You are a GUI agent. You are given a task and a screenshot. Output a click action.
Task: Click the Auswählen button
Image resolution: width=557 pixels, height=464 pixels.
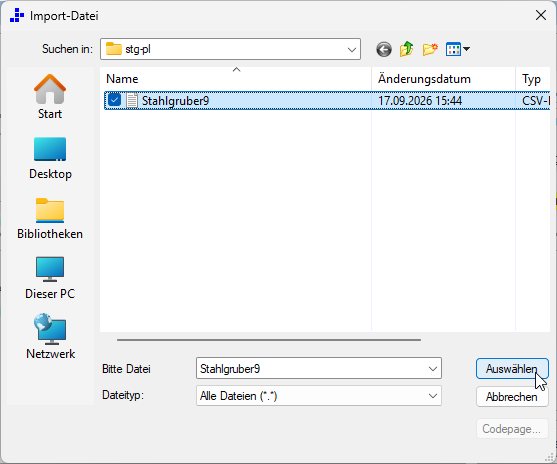coord(512,369)
